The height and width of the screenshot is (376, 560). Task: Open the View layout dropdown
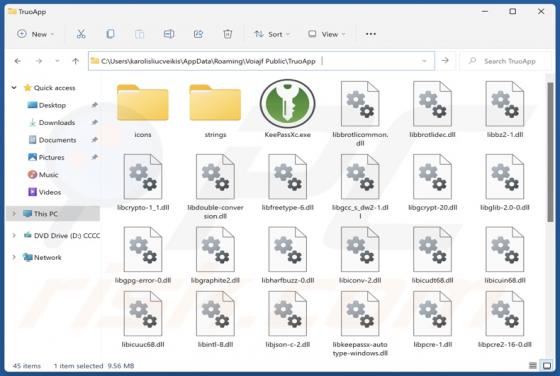coord(327,34)
